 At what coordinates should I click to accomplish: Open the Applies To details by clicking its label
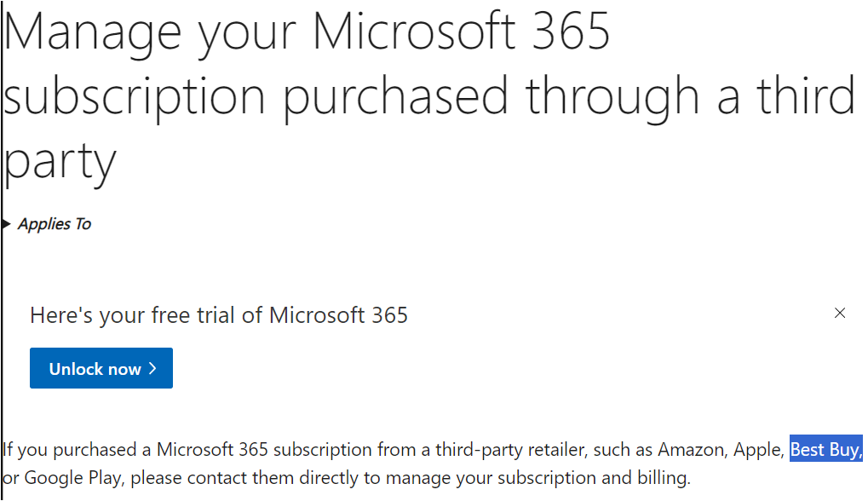(54, 223)
